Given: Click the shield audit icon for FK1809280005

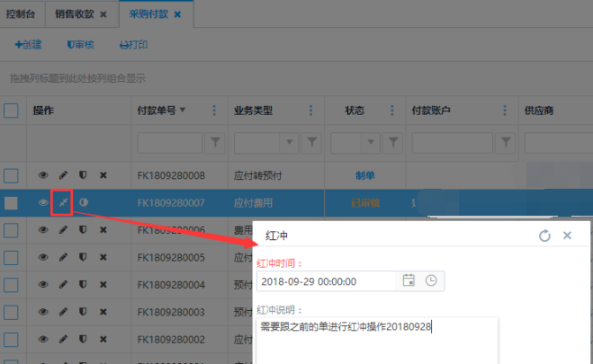Looking at the screenshot, I should [x=83, y=258].
